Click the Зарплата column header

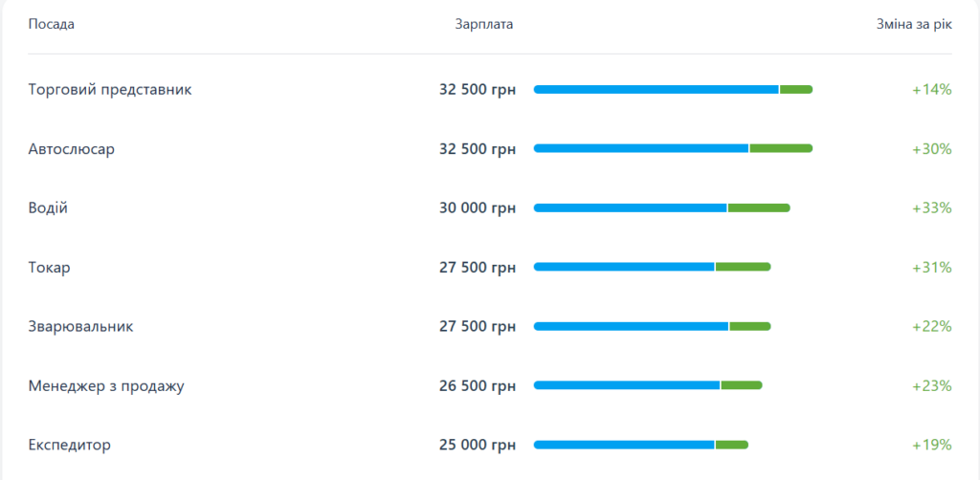point(484,24)
